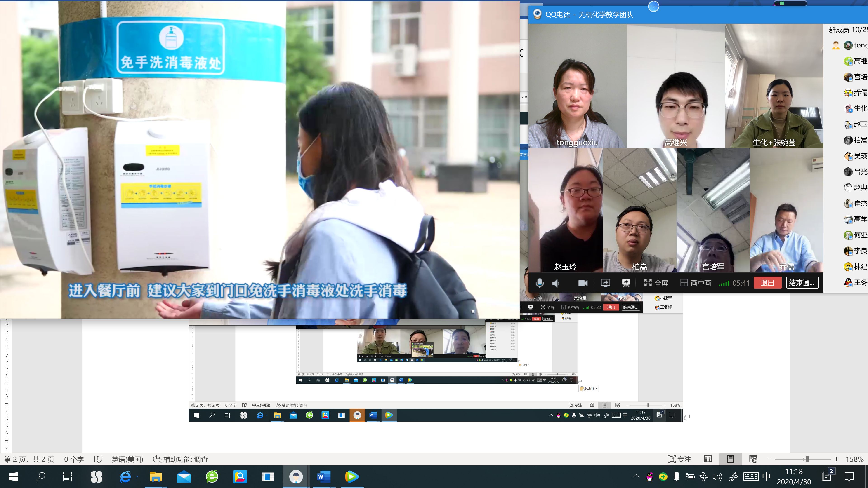The height and width of the screenshot is (488, 868).
Task: Open Mail app from taskbar
Action: (184, 476)
